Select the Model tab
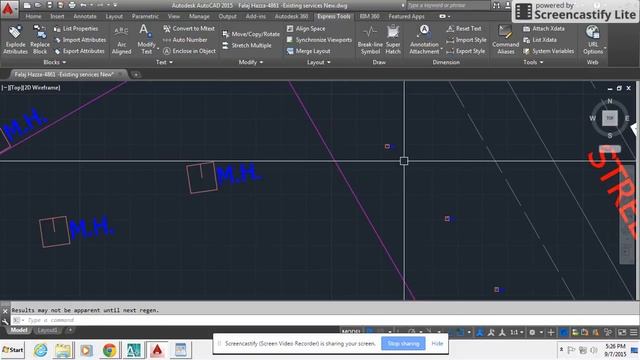Image resolution: width=640 pixels, height=360 pixels. pyautogui.click(x=19, y=330)
